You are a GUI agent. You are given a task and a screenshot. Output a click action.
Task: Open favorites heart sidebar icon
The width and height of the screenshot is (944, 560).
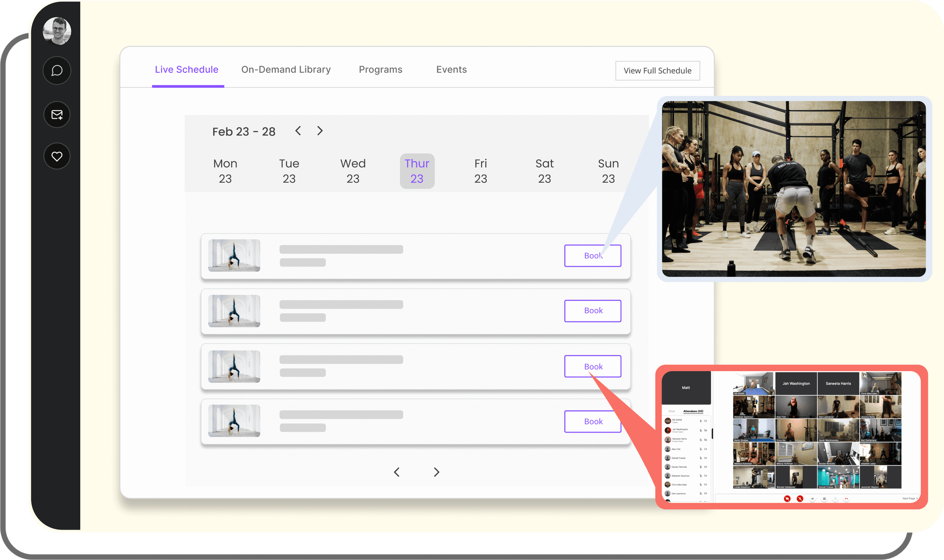pos(57,157)
